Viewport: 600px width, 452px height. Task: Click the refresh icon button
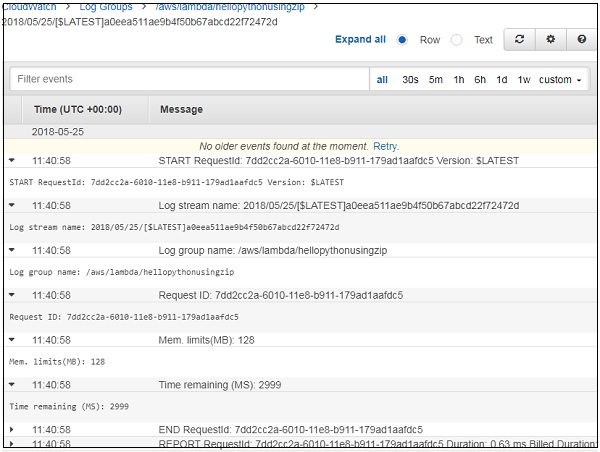click(518, 40)
